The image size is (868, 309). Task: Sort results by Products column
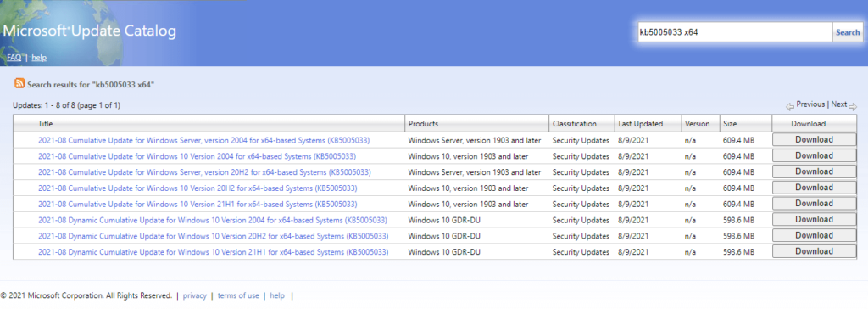coord(423,124)
